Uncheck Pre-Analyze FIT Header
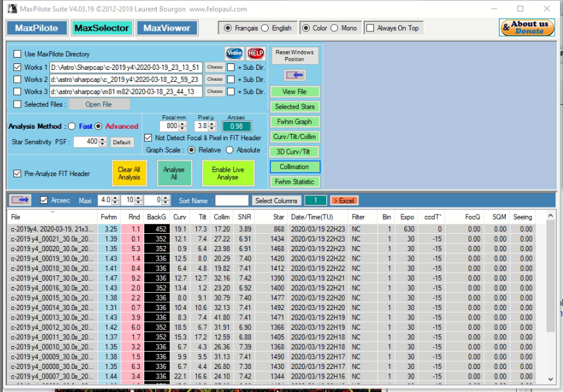Viewport: 563px width, 392px height. click(x=17, y=174)
